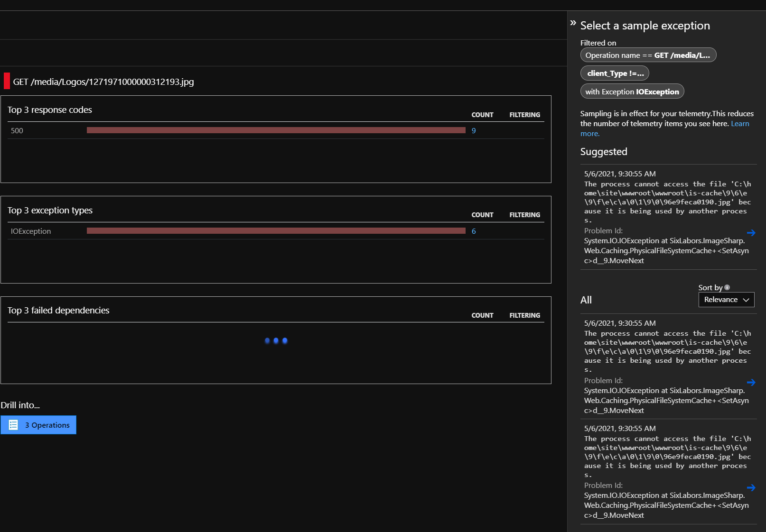The height and width of the screenshot is (532, 766).
Task: Click the Learn more link about sampling
Action: pyautogui.click(x=740, y=123)
